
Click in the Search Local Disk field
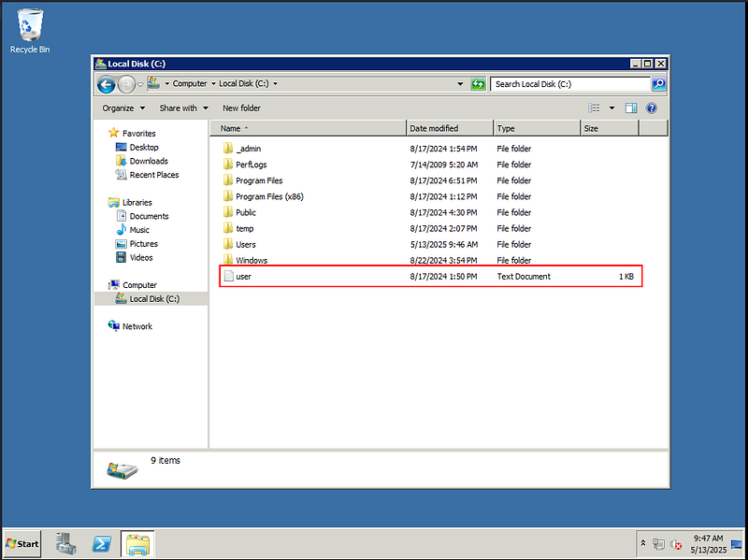pyautogui.click(x=570, y=84)
